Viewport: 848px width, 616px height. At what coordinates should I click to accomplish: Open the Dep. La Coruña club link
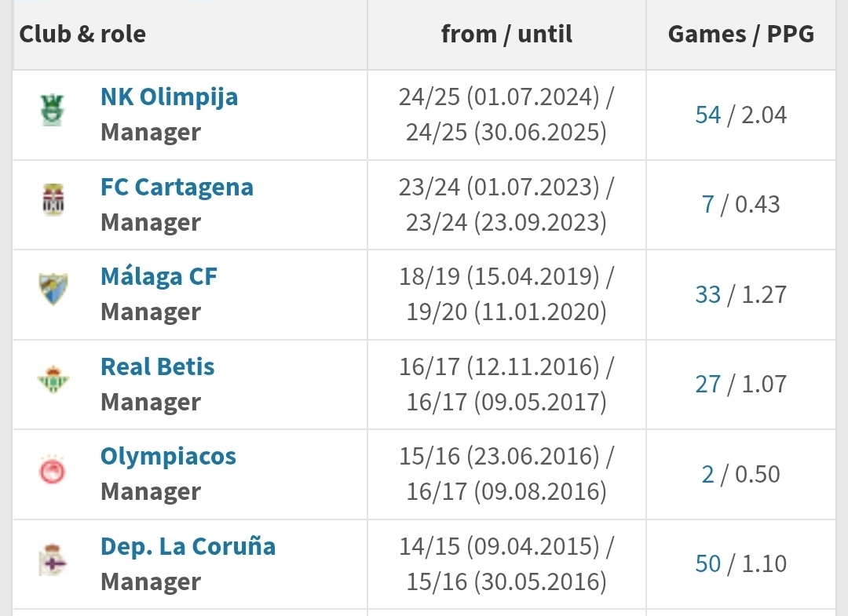coord(188,546)
